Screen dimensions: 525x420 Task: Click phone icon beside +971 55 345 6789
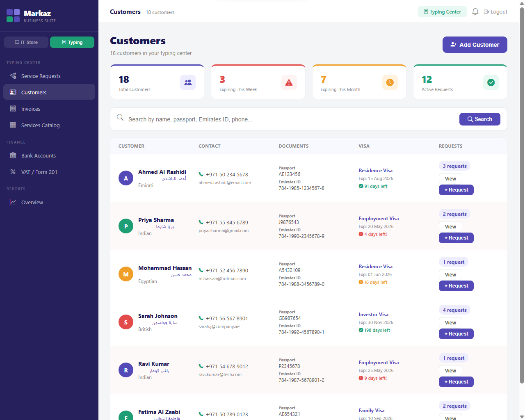201,222
